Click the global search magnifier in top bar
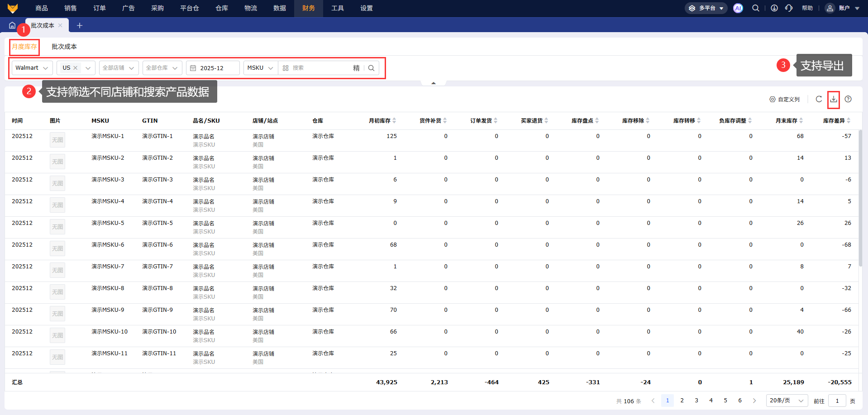 tap(755, 8)
